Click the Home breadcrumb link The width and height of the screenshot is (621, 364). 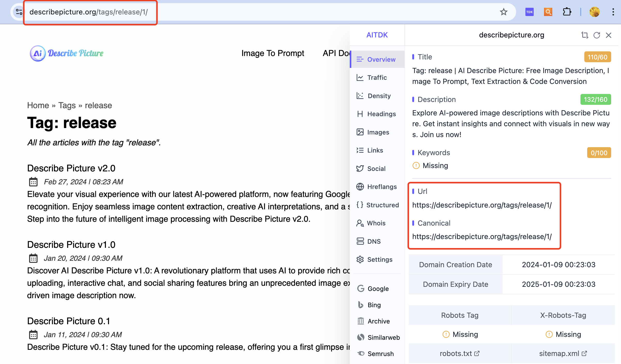38,105
